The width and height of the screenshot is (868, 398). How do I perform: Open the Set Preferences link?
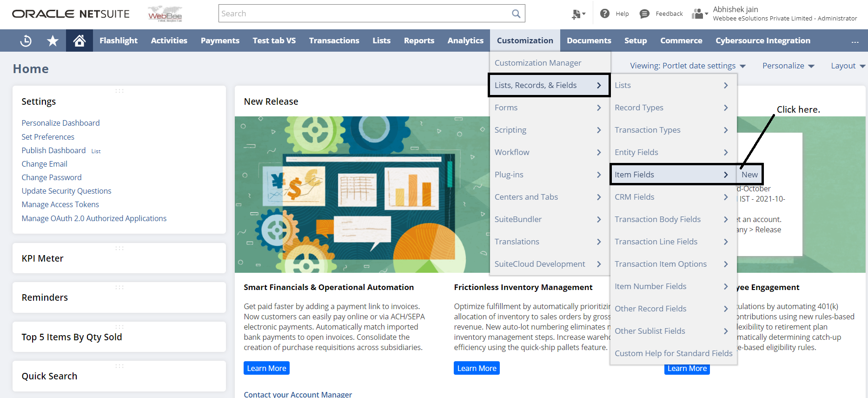click(48, 137)
